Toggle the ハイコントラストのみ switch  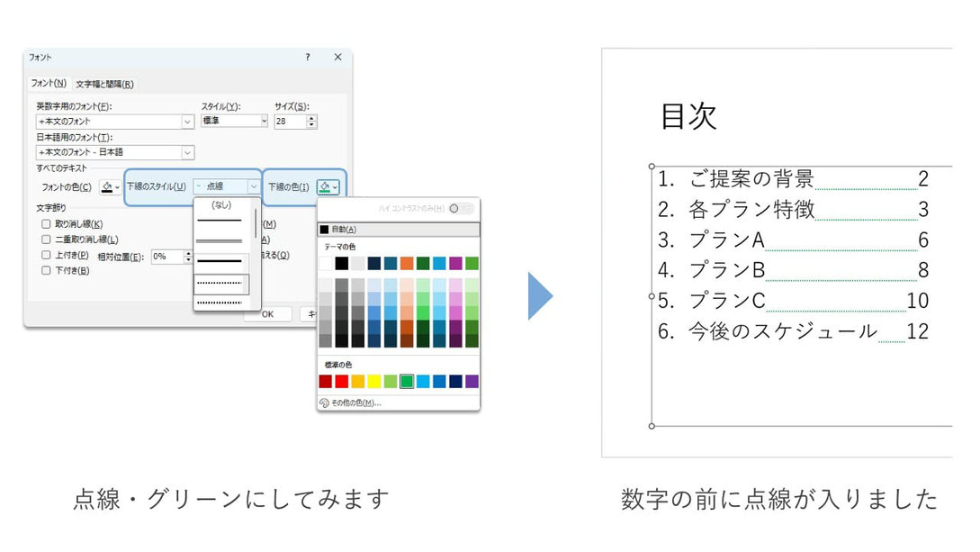(462, 208)
